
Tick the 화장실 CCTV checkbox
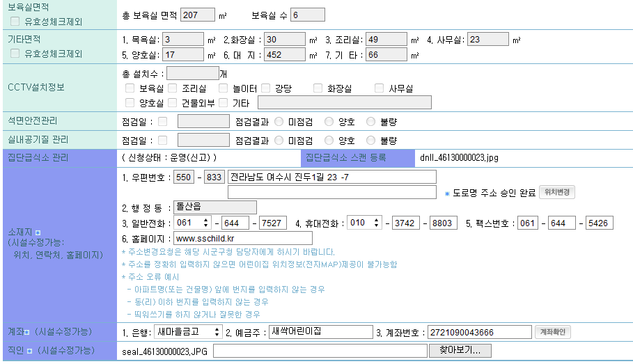coord(318,88)
